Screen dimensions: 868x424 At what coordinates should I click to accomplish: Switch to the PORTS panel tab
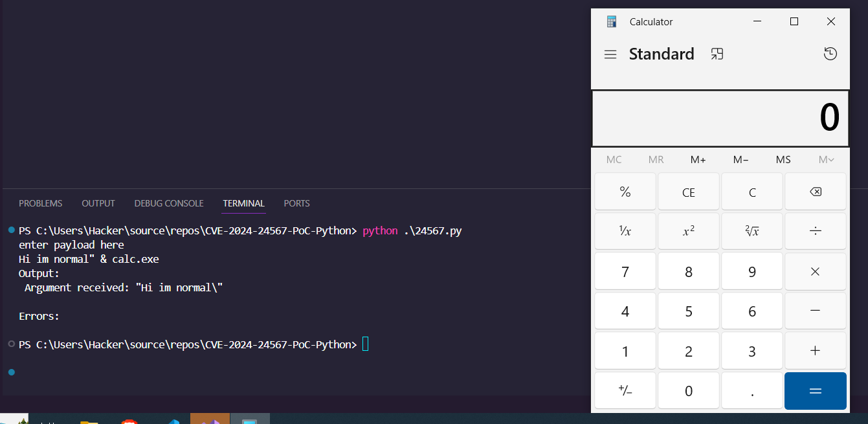coord(296,203)
